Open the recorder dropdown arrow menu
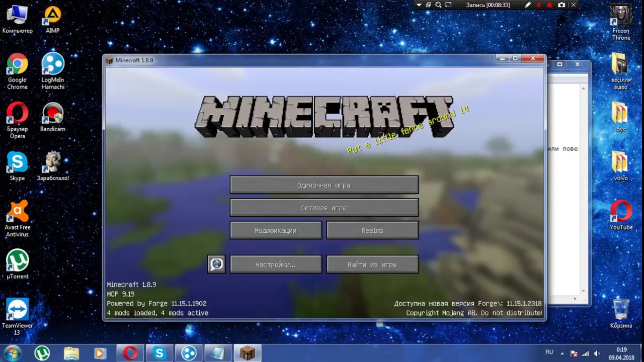This screenshot has width=644, height=362. (x=419, y=5)
